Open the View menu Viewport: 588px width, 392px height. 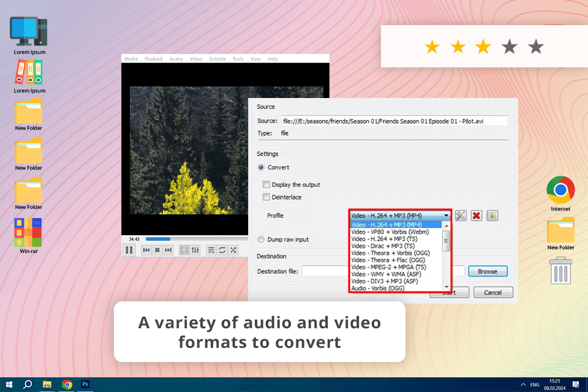255,59
